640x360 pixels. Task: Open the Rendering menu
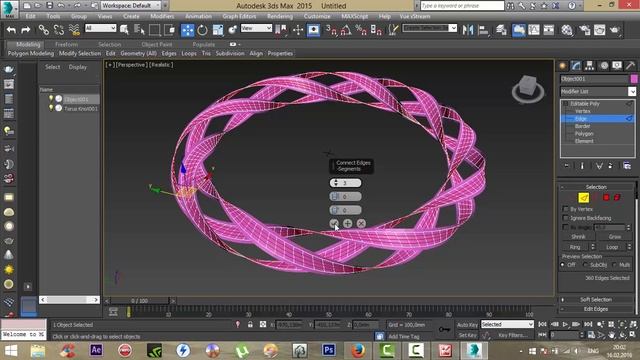tap(280, 16)
